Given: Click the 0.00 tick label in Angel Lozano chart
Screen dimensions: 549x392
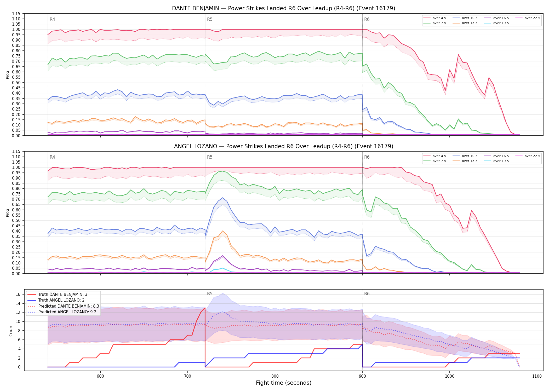Looking at the screenshot, I should [x=16, y=274].
